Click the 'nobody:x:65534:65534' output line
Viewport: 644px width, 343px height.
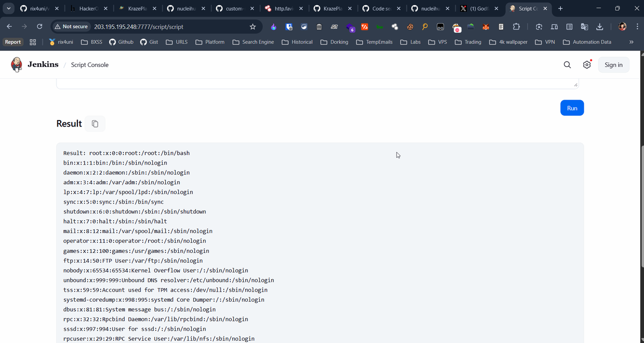tap(156, 270)
